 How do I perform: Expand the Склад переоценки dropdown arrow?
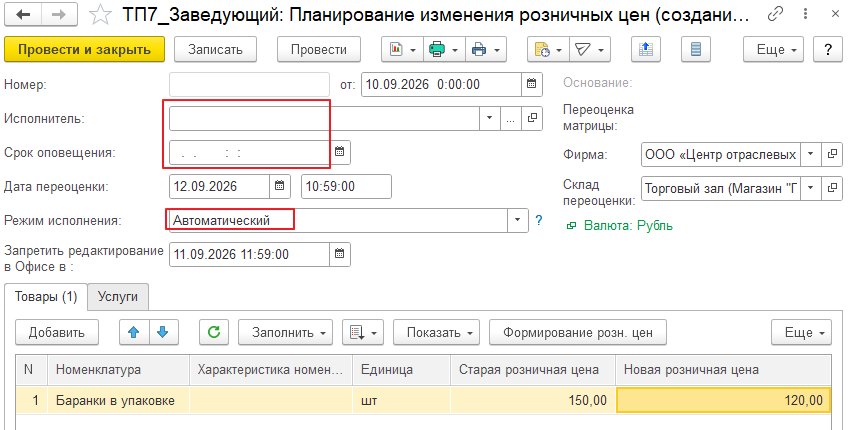tap(811, 189)
